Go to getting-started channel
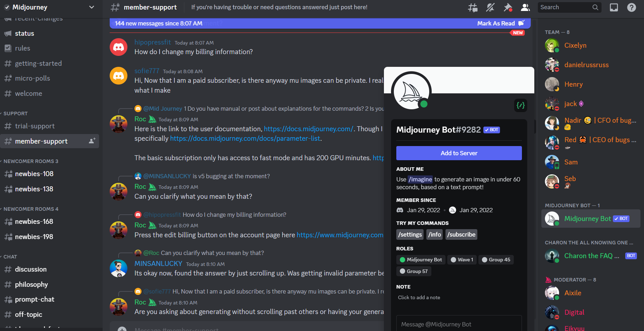The height and width of the screenshot is (331, 644). [50, 64]
